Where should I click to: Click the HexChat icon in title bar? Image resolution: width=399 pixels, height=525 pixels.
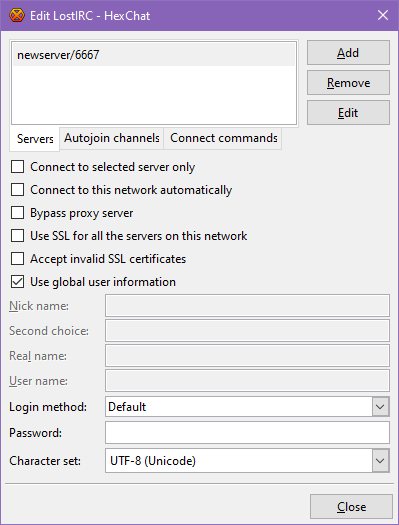tap(17, 15)
